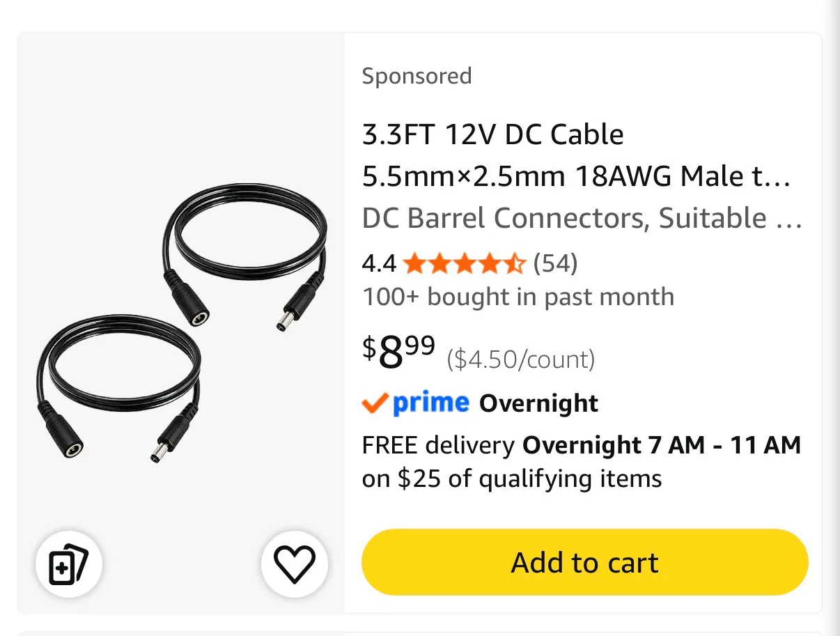Screen dimensions: 840x636
Task: Tap the heart wishlist icon
Action: pos(295,564)
